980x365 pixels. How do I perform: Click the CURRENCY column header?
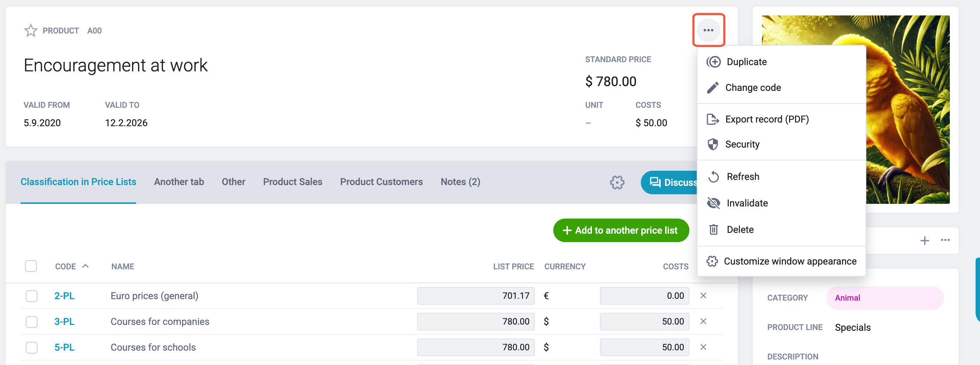[565, 266]
